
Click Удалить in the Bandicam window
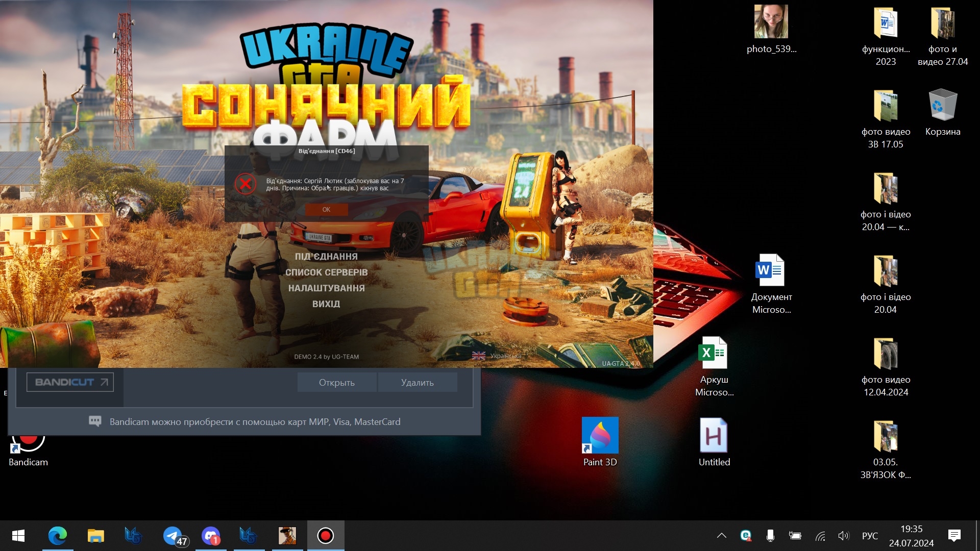click(418, 383)
